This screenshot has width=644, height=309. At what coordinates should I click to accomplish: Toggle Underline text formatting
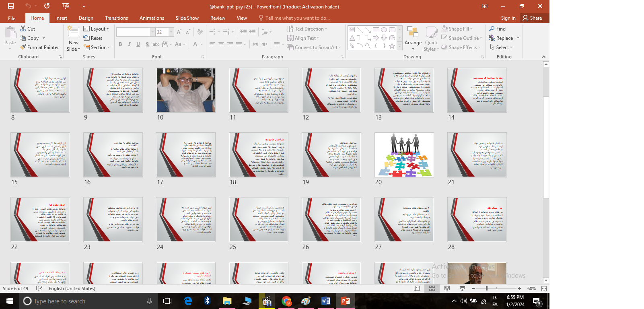(138, 44)
